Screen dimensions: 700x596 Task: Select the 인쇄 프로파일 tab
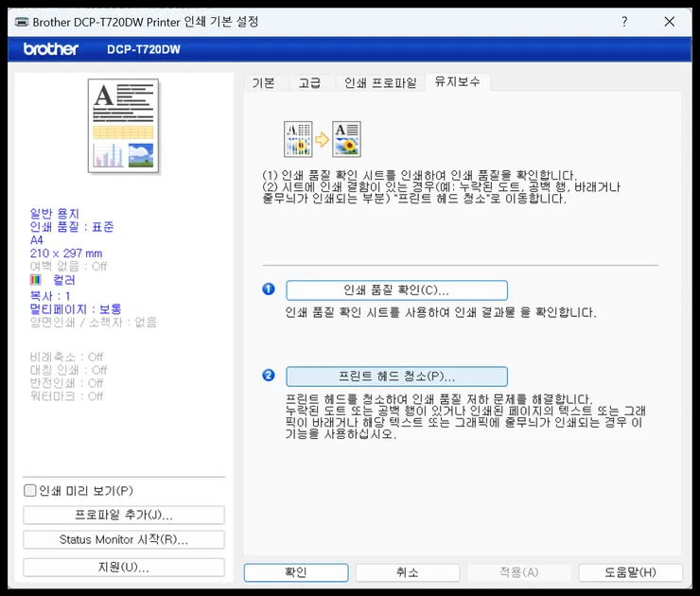tap(380, 83)
